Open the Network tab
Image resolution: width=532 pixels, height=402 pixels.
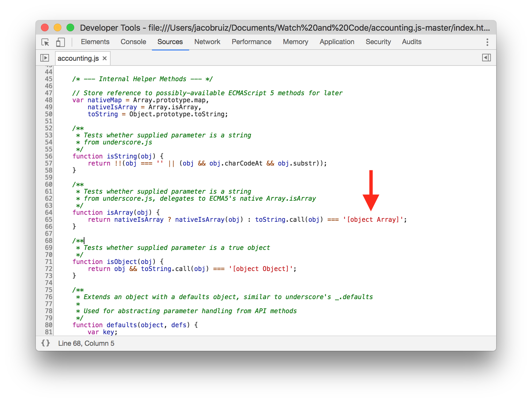pyautogui.click(x=207, y=42)
